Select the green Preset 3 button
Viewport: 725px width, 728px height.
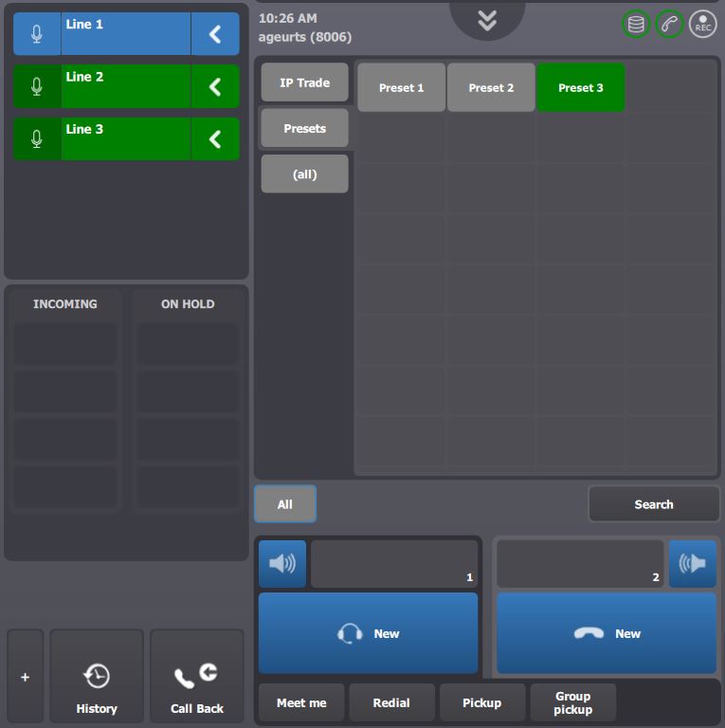(581, 87)
